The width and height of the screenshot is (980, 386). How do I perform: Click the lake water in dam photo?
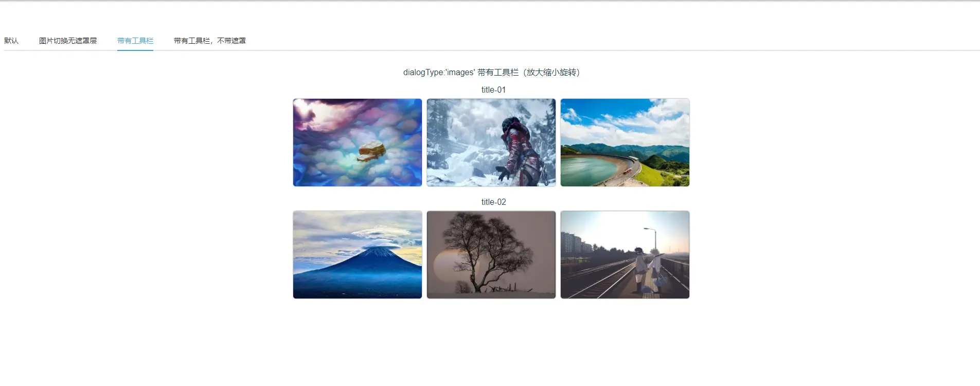pyautogui.click(x=592, y=168)
